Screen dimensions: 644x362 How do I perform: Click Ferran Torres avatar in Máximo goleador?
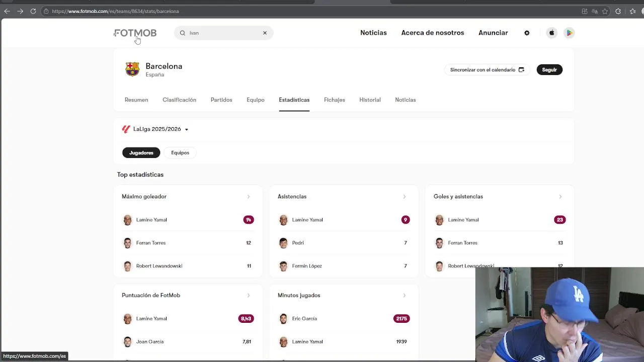pos(128,243)
